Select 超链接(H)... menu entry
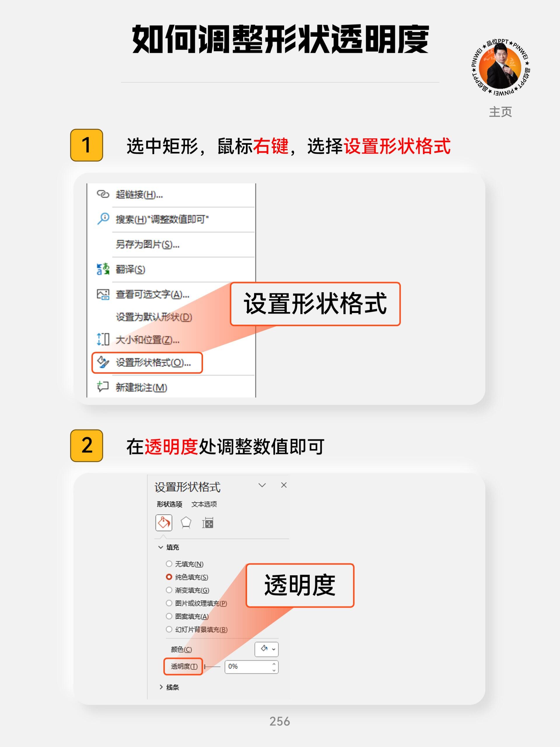560x747 pixels. [x=171, y=194]
